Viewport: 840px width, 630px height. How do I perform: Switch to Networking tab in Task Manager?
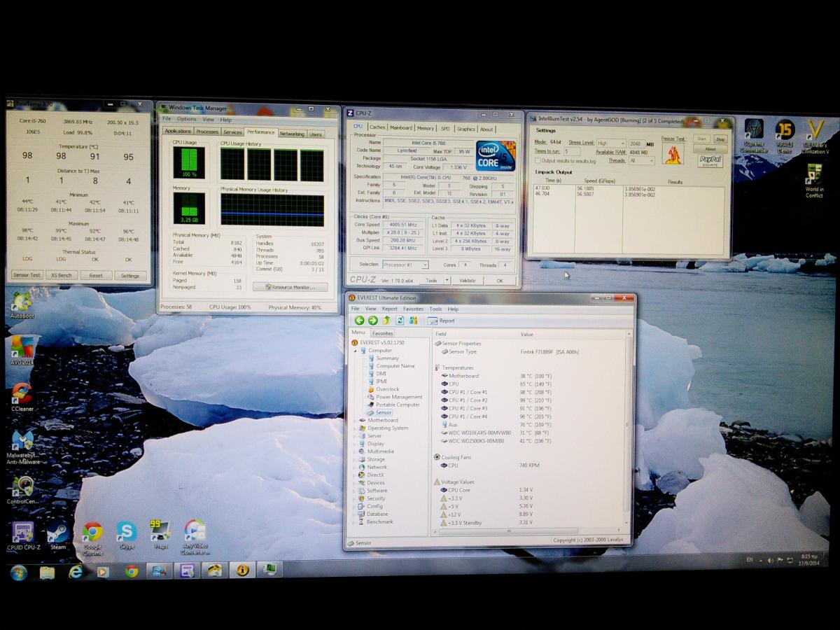point(292,133)
